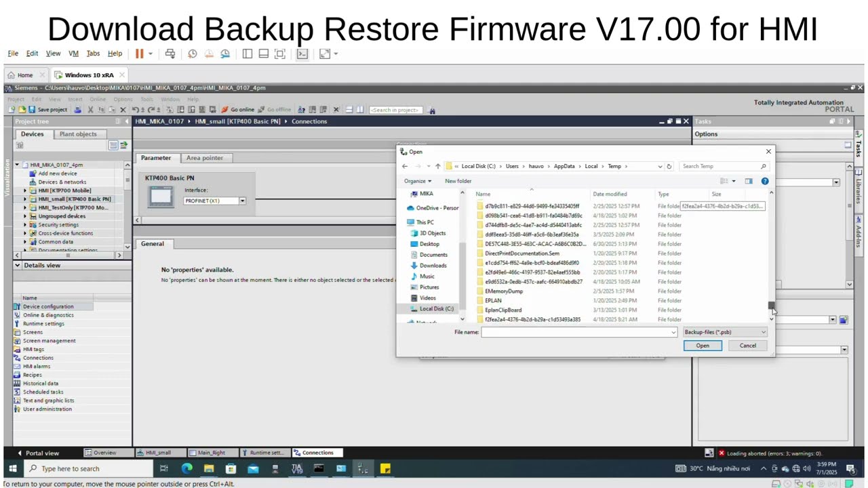Collapse the Details view section
Image resolution: width=868 pixels, height=488 pixels.
[18, 265]
